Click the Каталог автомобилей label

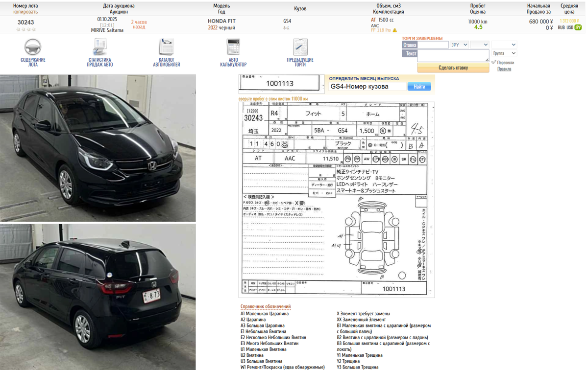point(167,62)
